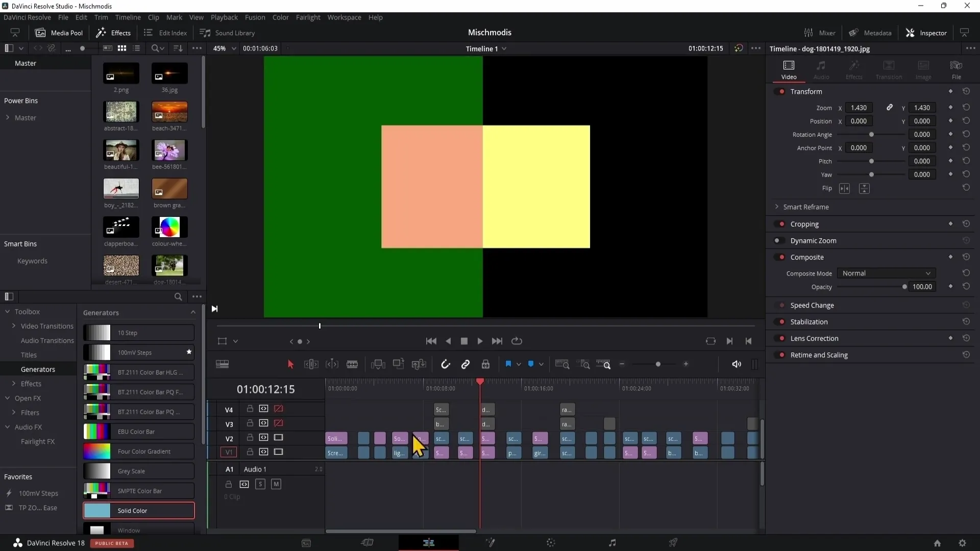Click the Zoom timeline magnifier icon
Viewport: 980px width, 551px height.
(606, 364)
